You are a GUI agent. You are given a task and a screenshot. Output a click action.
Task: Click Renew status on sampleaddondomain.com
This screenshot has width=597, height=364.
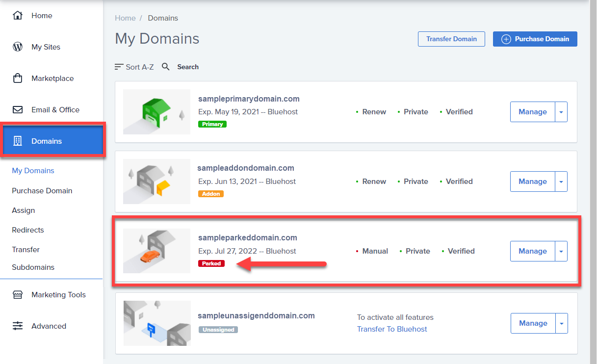click(374, 182)
